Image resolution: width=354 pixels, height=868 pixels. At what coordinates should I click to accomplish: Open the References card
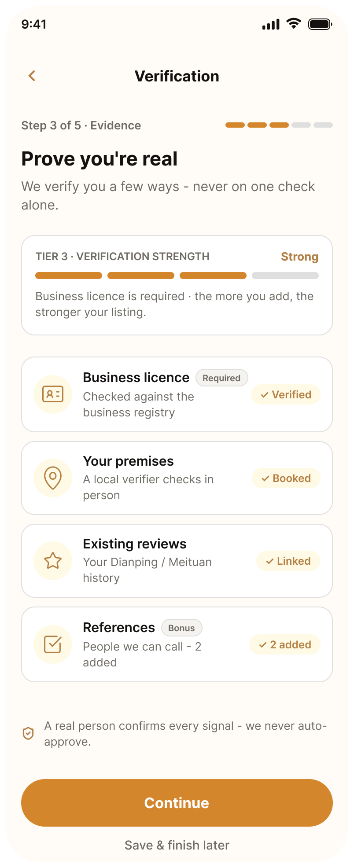click(177, 644)
